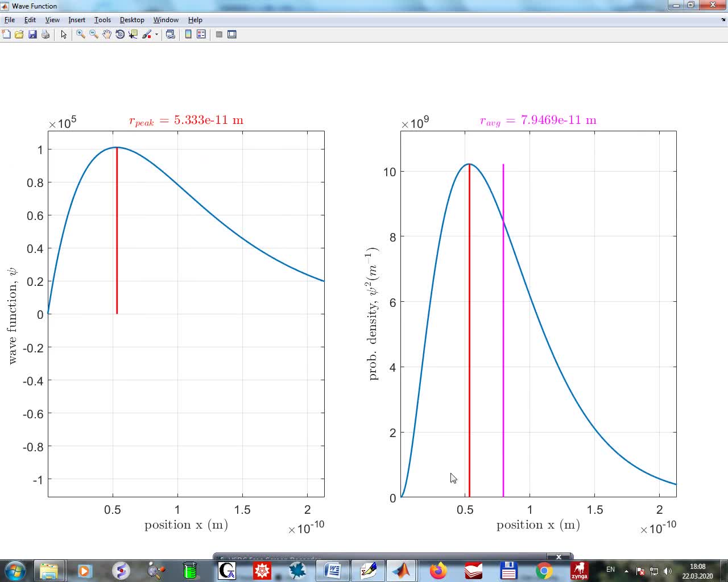Activate the Zoom In tool
728x582 pixels.
pyautogui.click(x=81, y=34)
